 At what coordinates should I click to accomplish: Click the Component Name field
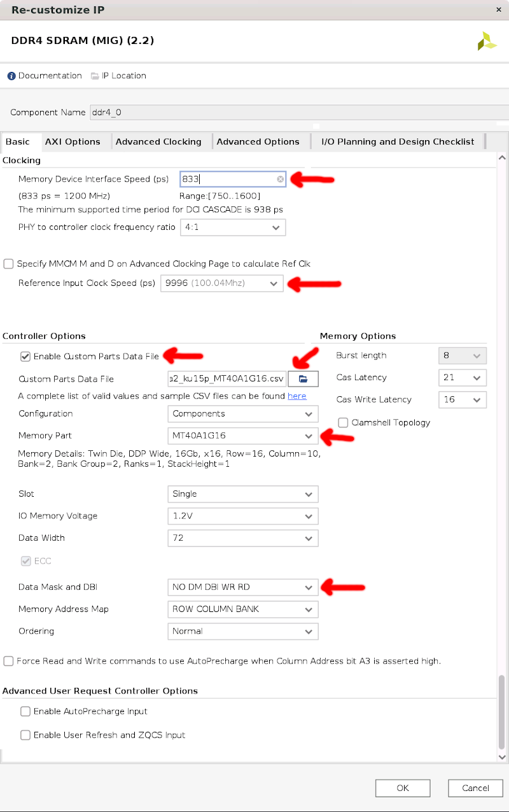pos(299,113)
